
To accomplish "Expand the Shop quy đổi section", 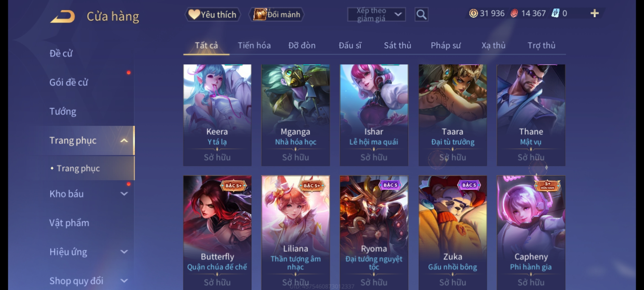I will [124, 281].
